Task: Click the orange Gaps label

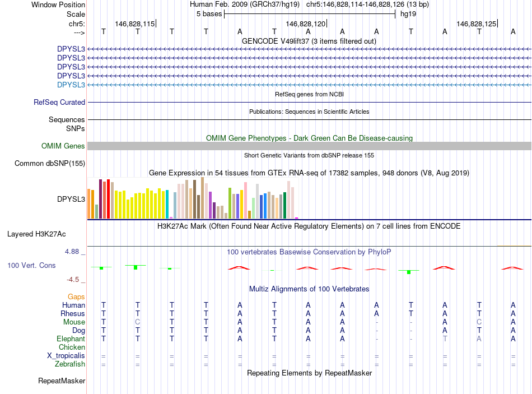Action: 76,297
